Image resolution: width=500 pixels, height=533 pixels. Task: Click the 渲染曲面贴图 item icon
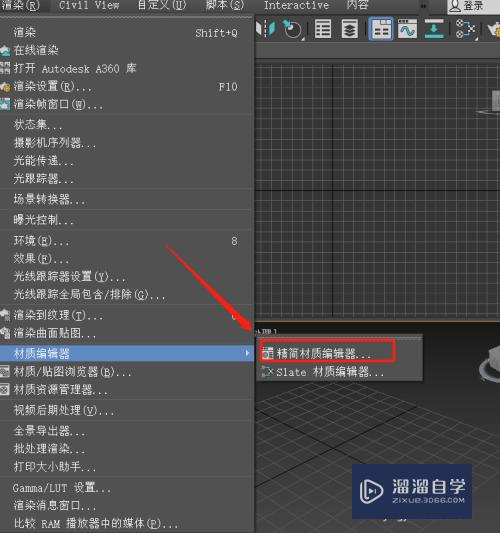[x=5, y=333]
